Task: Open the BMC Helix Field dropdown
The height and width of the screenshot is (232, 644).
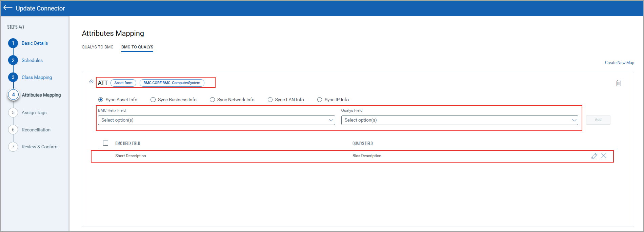Action: tap(216, 120)
